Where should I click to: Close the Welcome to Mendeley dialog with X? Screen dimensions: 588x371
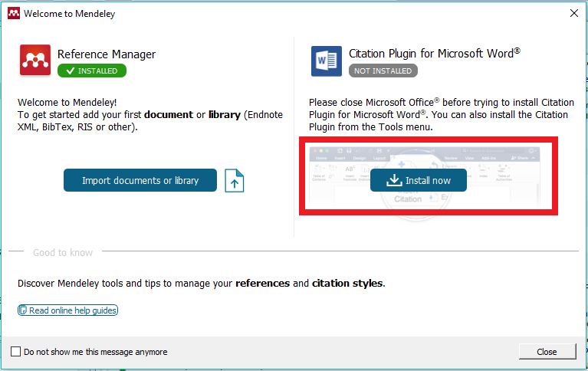pos(573,14)
